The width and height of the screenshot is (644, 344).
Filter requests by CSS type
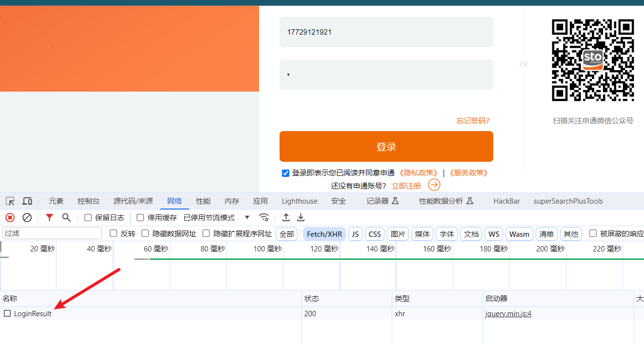pos(375,234)
